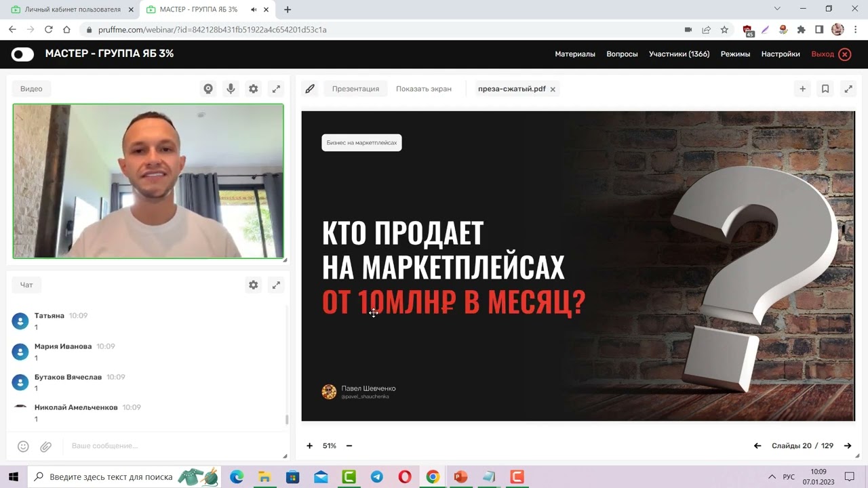Viewport: 868px width, 488px height.
Task: Click the Выход button
Action: [x=823, y=54]
